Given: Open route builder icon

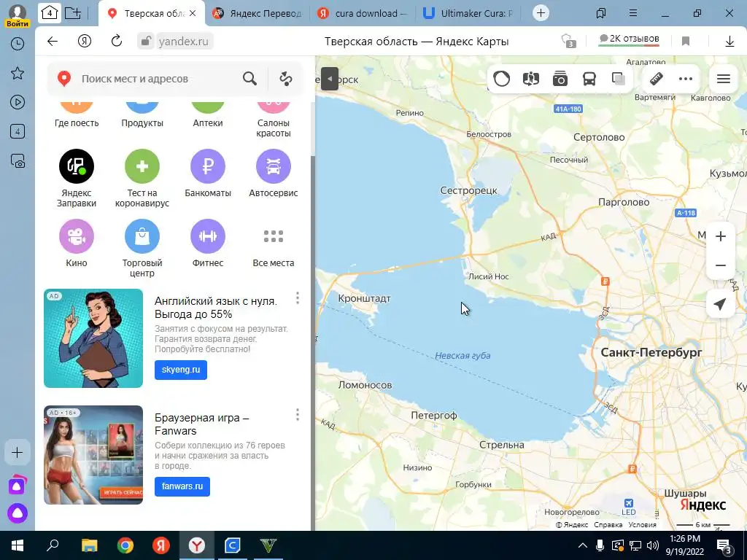Looking at the screenshot, I should 286,79.
